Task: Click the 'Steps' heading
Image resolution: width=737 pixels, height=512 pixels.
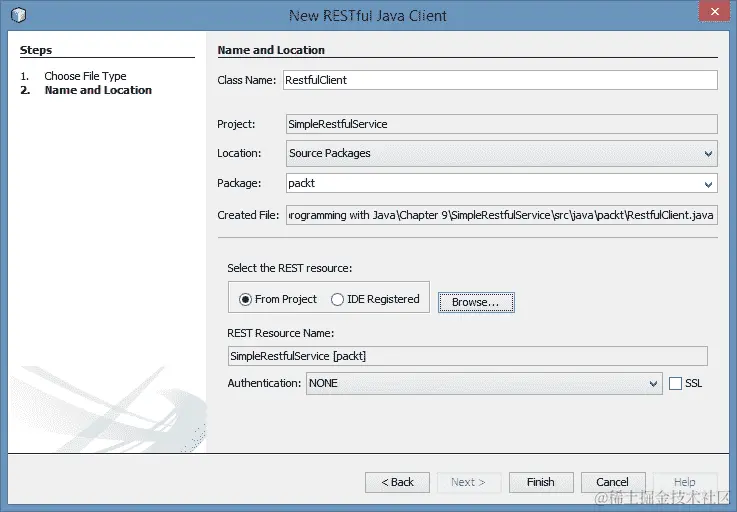Action: (36, 50)
